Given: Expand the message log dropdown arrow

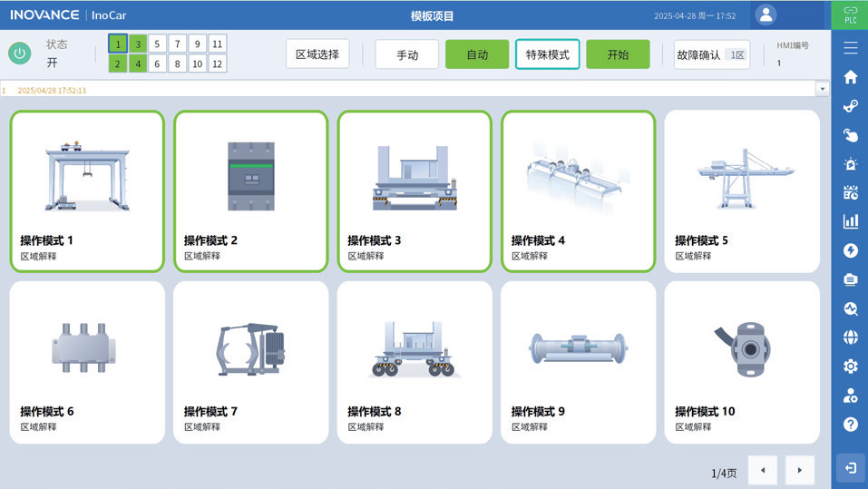Looking at the screenshot, I should coord(822,89).
